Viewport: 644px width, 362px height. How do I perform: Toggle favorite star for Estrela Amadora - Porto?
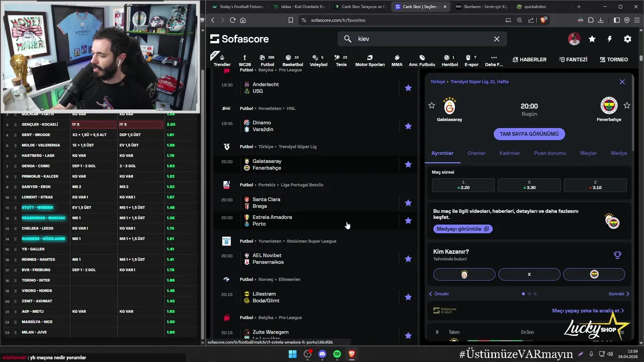point(408,221)
